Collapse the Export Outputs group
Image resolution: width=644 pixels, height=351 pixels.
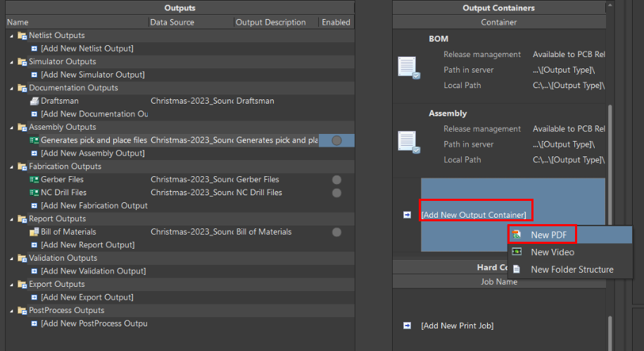click(11, 285)
